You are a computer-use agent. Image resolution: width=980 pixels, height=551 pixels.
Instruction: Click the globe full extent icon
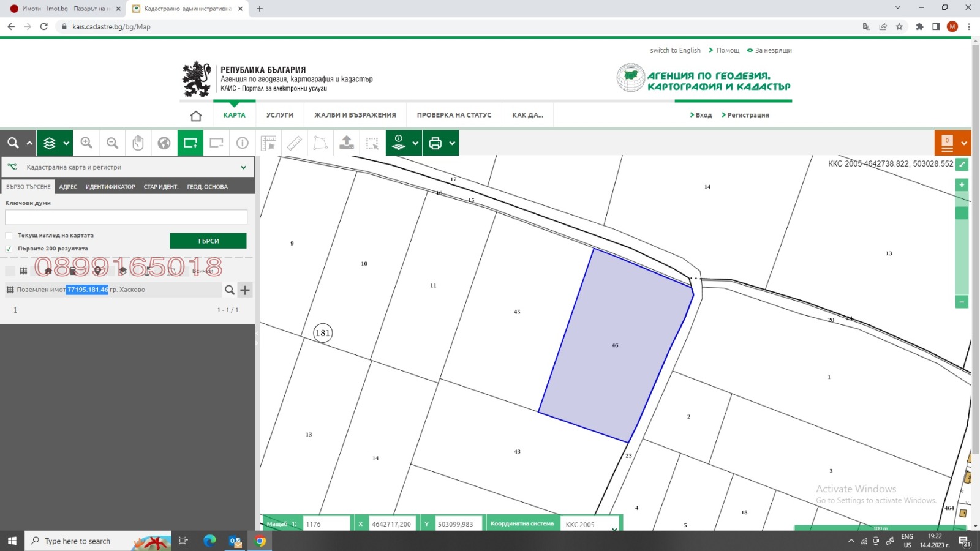coord(164,143)
